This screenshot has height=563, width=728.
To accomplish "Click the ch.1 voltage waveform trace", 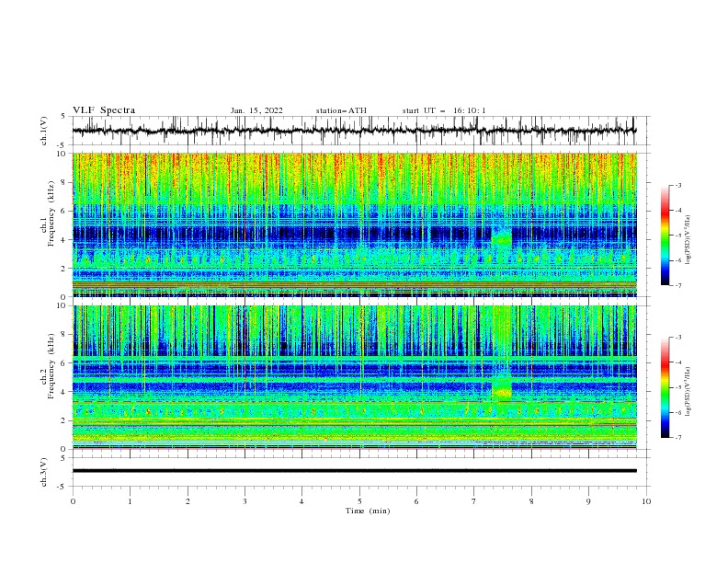I will pos(354,131).
